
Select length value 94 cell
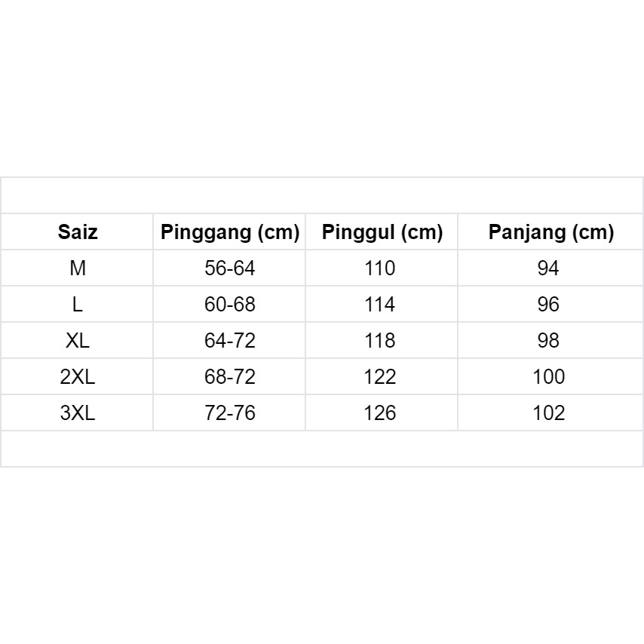coord(548,268)
